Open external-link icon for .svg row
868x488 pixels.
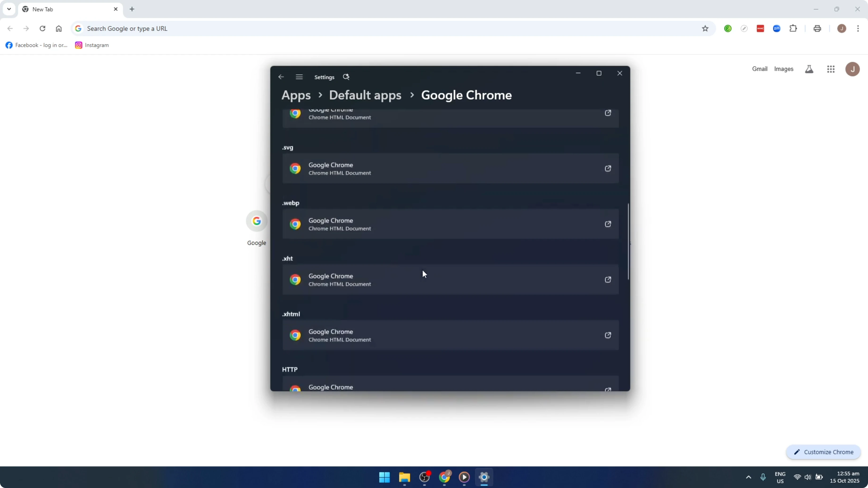coord(608,168)
